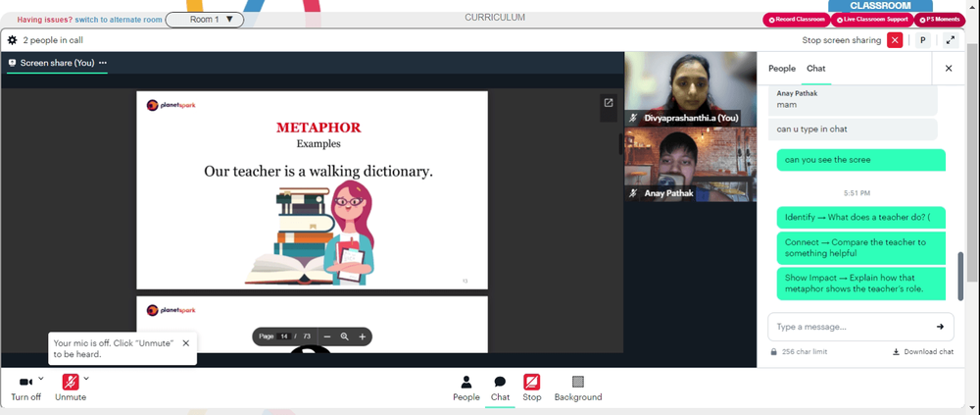Click the chat panel scrollbar
Image resolution: width=980 pixels, height=415 pixels.
click(960, 276)
